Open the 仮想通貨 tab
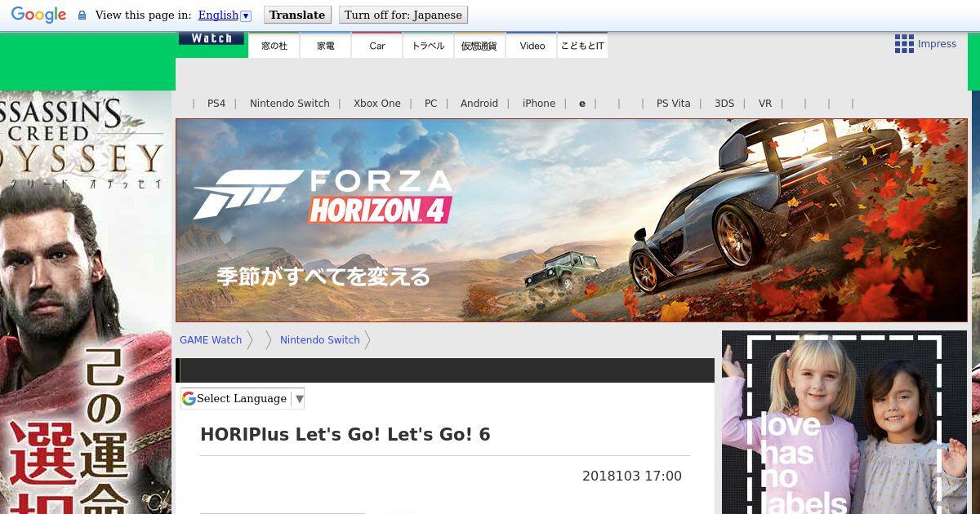Screen dimensions: 980x514 [479, 46]
